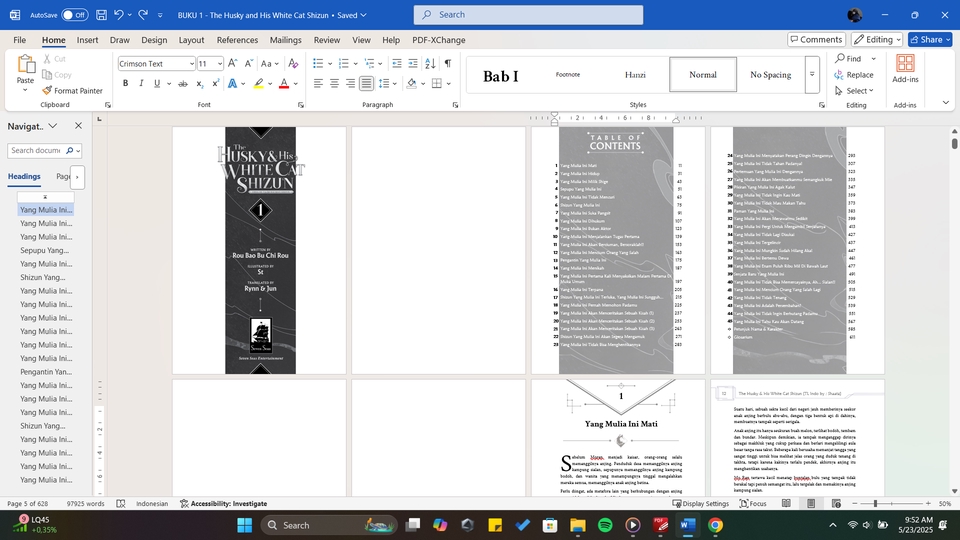Open Focus mode in status bar
This screenshot has height=540, width=960.
coord(753,503)
